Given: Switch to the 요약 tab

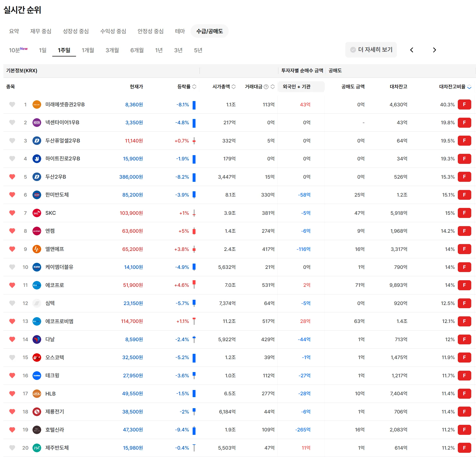Looking at the screenshot, I should [14, 31].
